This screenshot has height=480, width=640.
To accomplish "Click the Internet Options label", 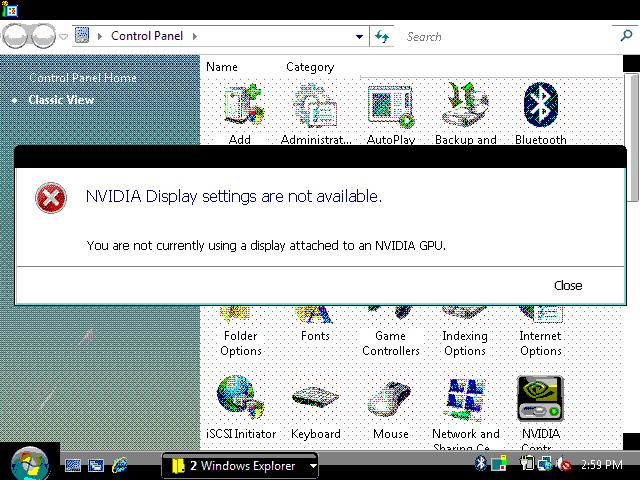I will click(541, 343).
